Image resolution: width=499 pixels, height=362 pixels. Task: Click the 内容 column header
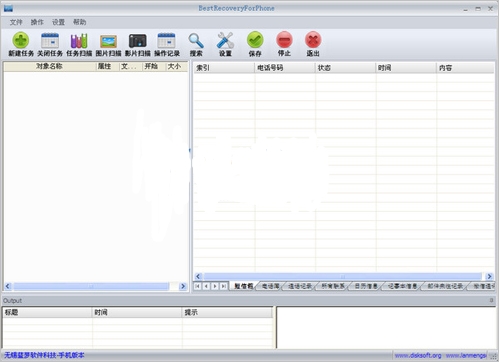click(465, 68)
